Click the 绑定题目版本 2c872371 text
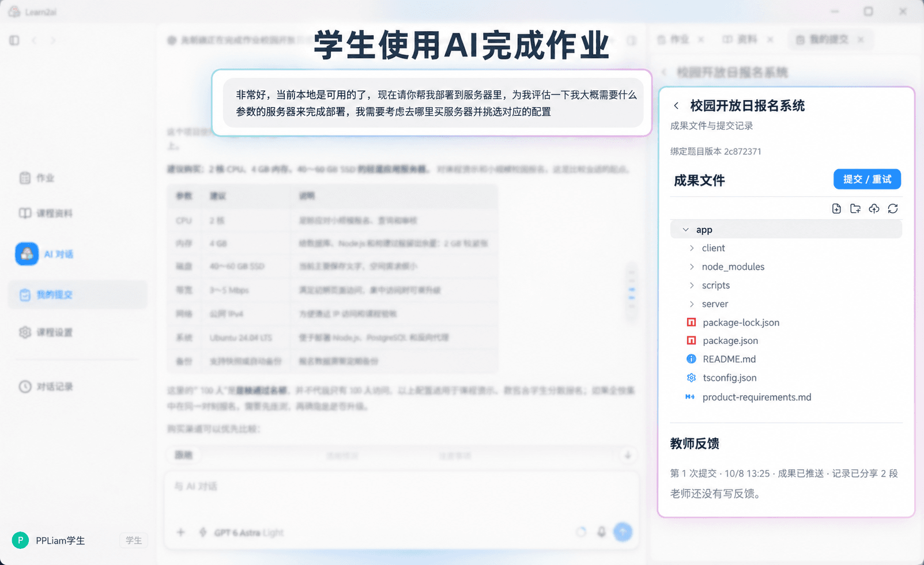The height and width of the screenshot is (565, 924). click(715, 151)
